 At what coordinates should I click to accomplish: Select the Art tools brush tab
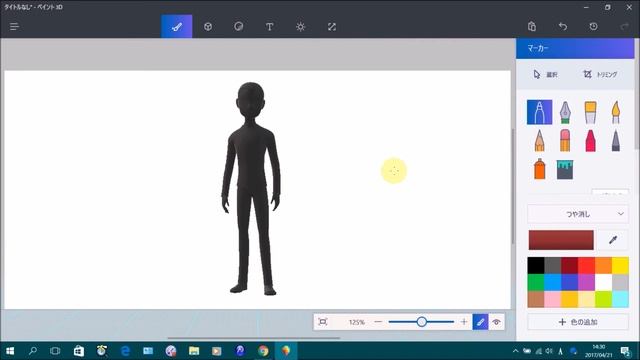[x=177, y=27]
